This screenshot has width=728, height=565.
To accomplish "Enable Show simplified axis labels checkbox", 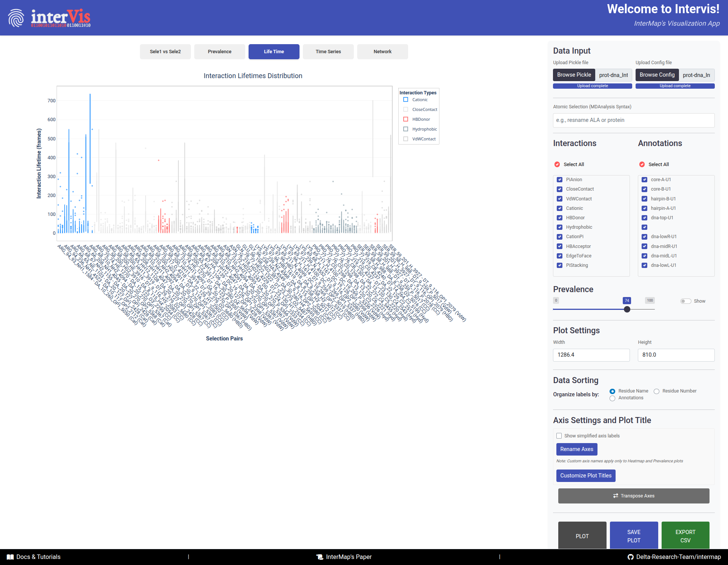I will (559, 436).
